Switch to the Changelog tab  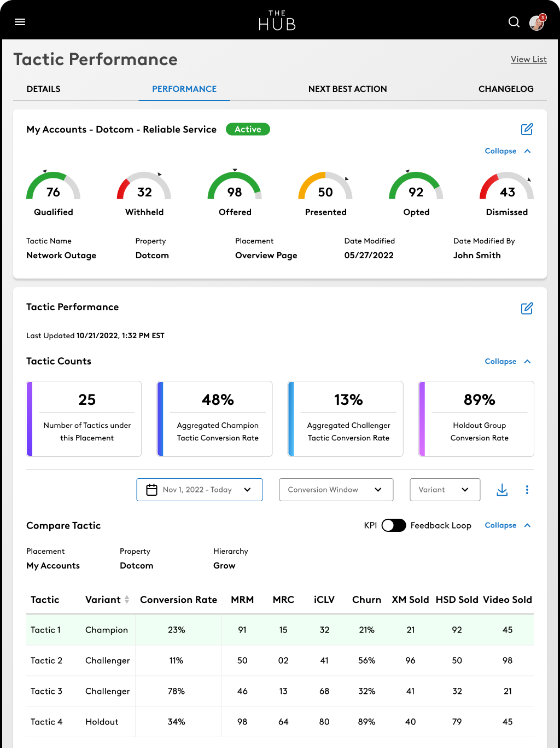point(506,89)
